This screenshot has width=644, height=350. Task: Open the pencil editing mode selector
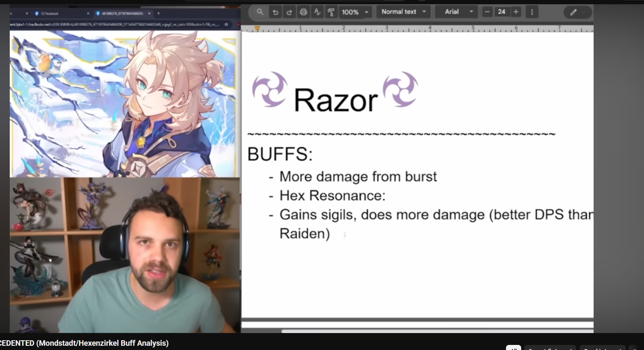578,12
